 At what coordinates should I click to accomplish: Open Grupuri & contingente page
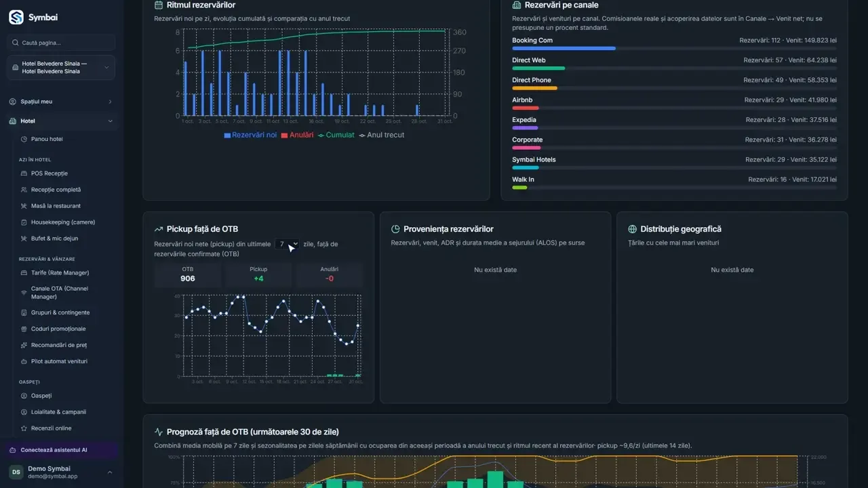pos(60,312)
